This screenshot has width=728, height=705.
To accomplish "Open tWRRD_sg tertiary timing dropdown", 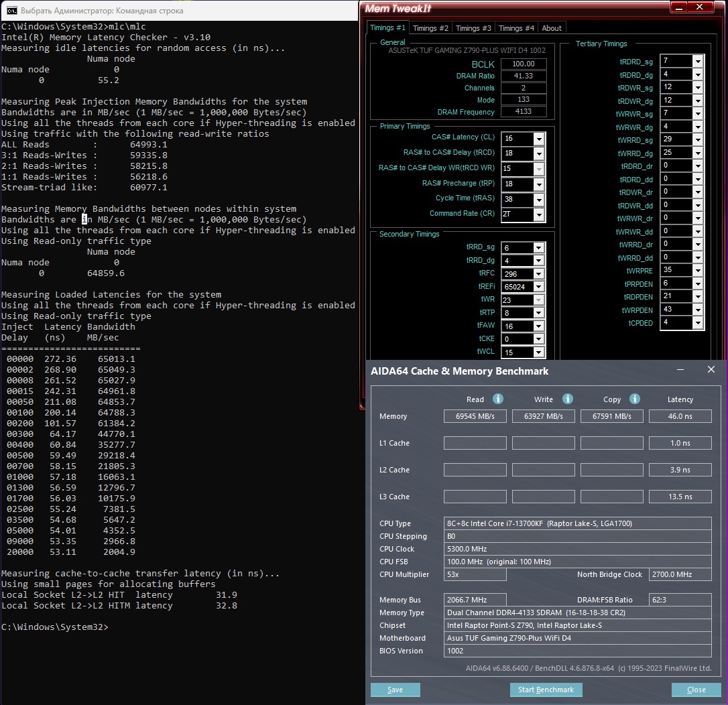I will tap(697, 139).
